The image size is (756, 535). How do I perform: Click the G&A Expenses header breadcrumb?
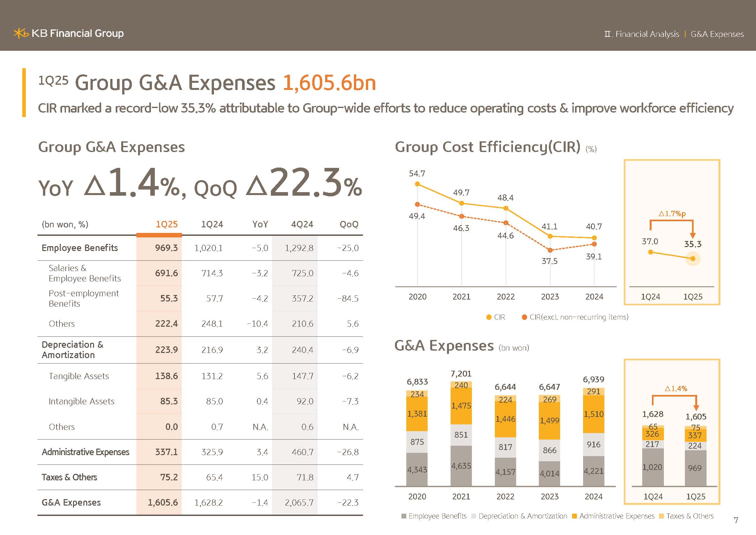[717, 34]
